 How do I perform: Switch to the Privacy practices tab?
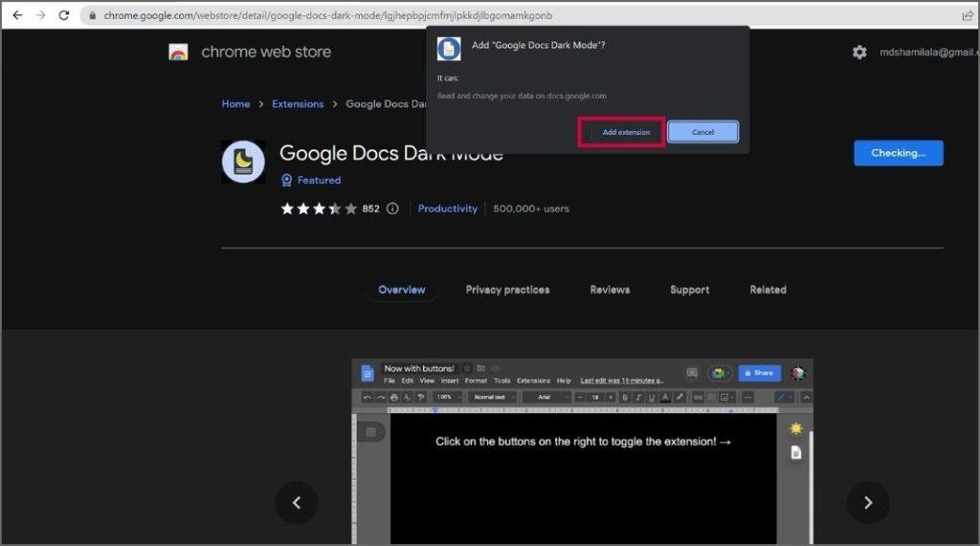click(x=507, y=290)
